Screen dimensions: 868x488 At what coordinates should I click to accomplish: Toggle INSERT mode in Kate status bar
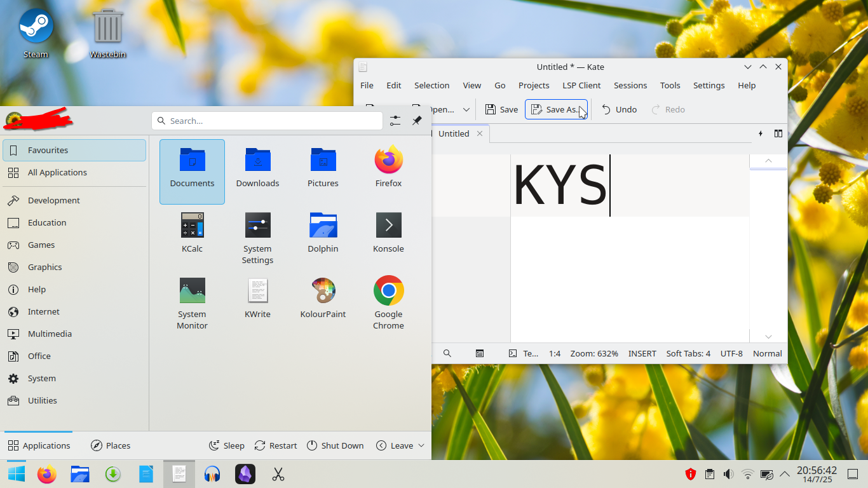click(642, 353)
